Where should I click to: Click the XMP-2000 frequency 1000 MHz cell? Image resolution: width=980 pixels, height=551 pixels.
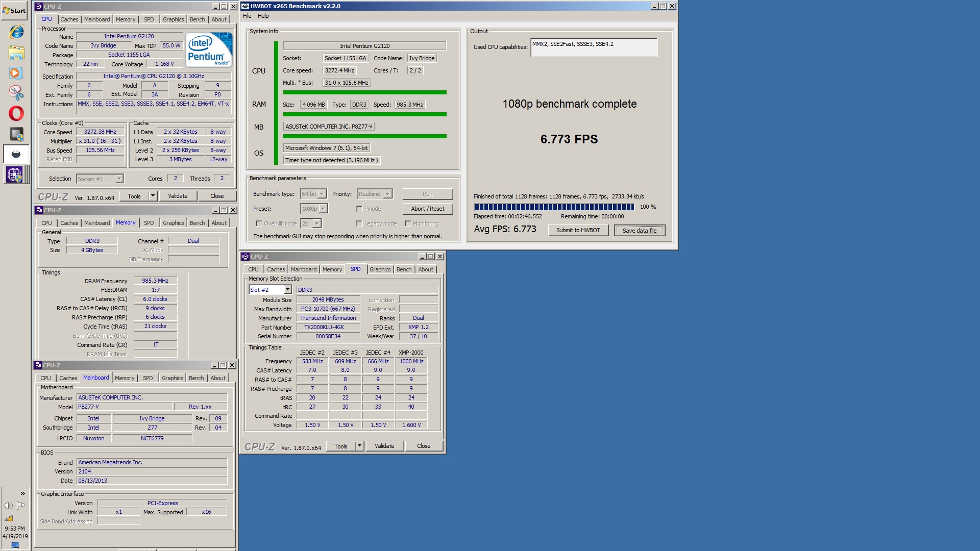(x=411, y=361)
